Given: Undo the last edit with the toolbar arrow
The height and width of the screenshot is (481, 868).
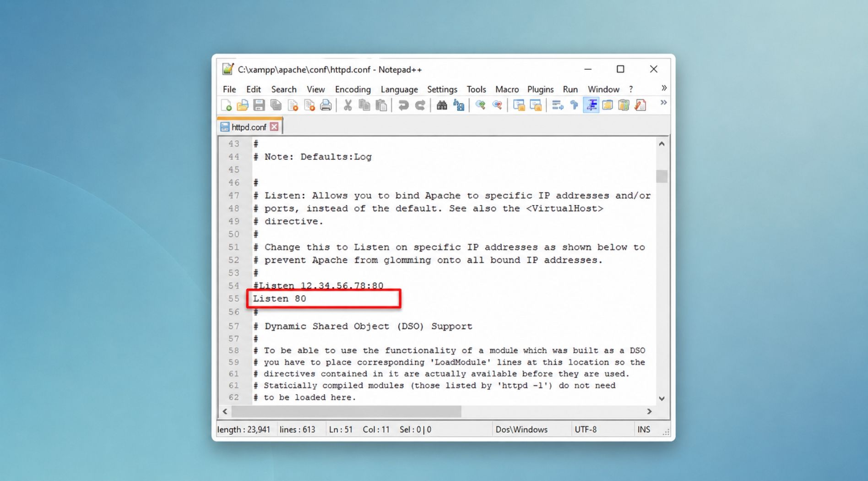Looking at the screenshot, I should point(403,105).
